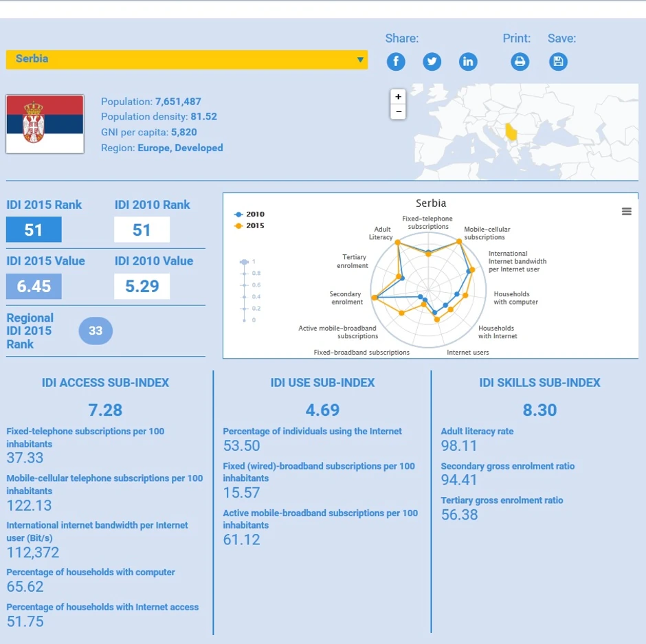The image size is (646, 644).
Task: Select the IDI 2010 Rank value box
Action: [142, 230]
